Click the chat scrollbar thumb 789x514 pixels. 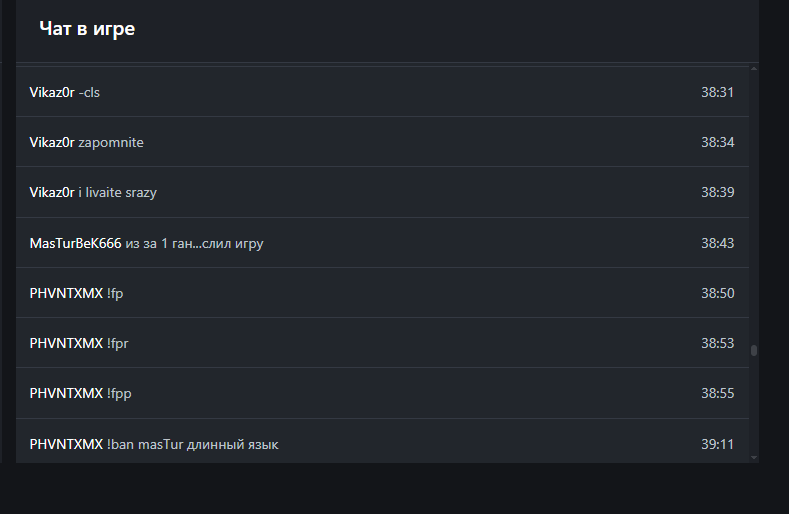754,350
